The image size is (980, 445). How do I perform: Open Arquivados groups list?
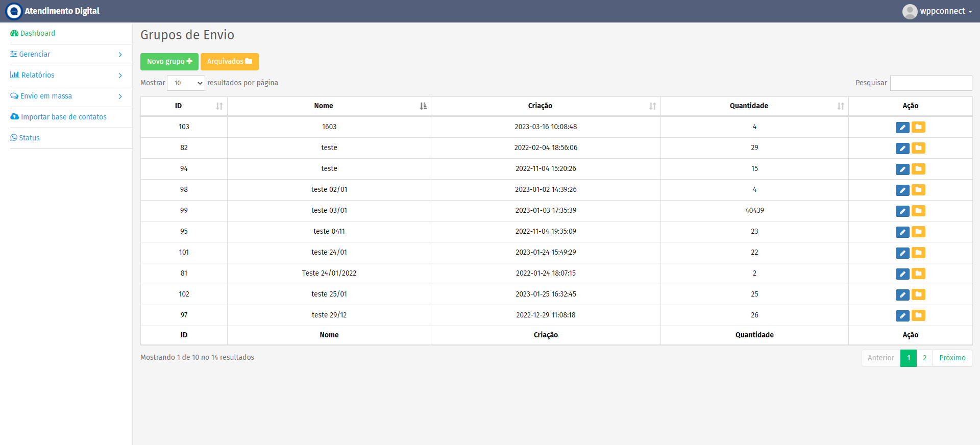point(230,62)
